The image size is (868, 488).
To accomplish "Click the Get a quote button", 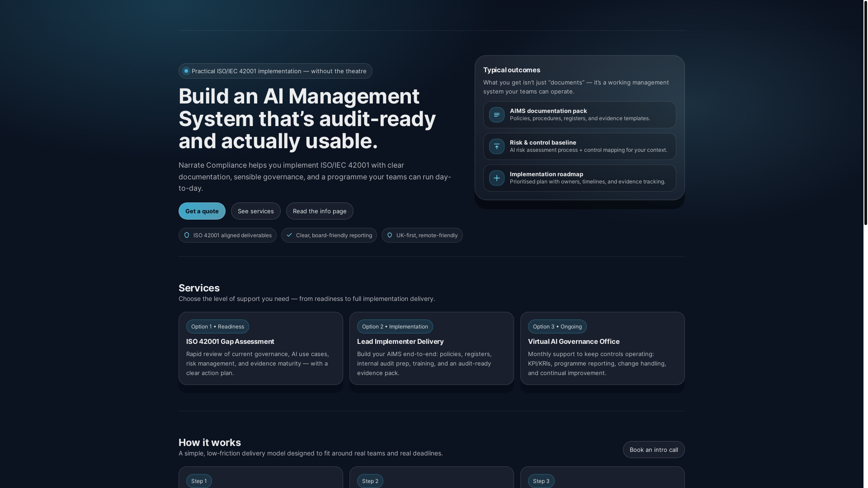I will (x=202, y=211).
